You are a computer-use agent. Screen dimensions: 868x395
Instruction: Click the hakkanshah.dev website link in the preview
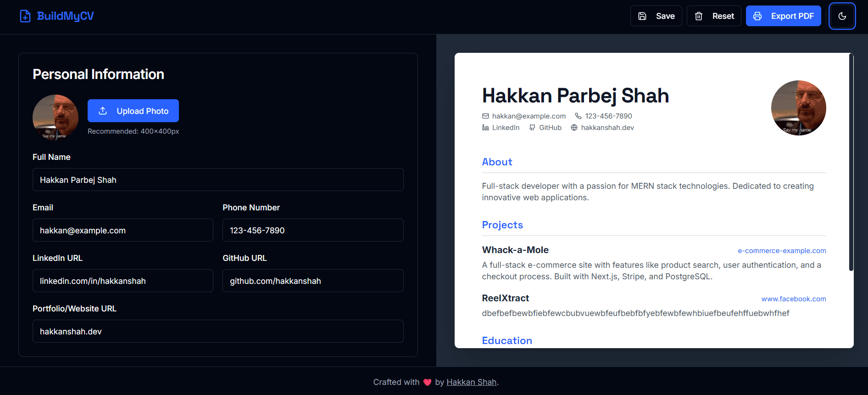coord(607,128)
